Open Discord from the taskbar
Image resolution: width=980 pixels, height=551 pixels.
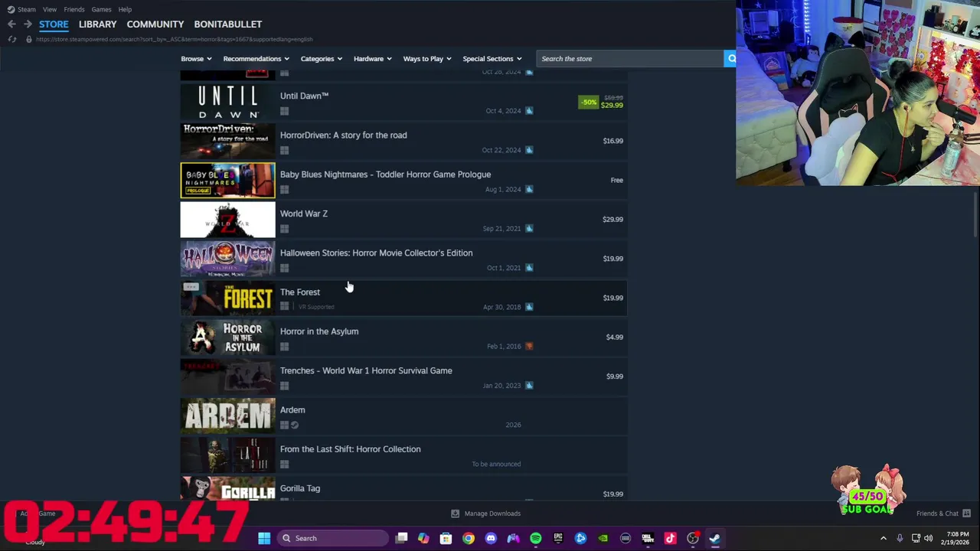coord(491,538)
